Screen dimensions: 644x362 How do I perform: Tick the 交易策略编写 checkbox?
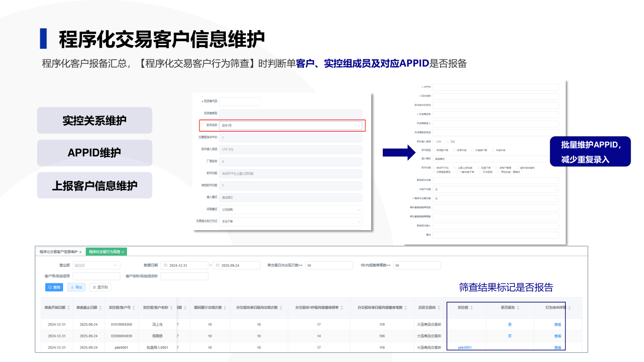(x=434, y=172)
